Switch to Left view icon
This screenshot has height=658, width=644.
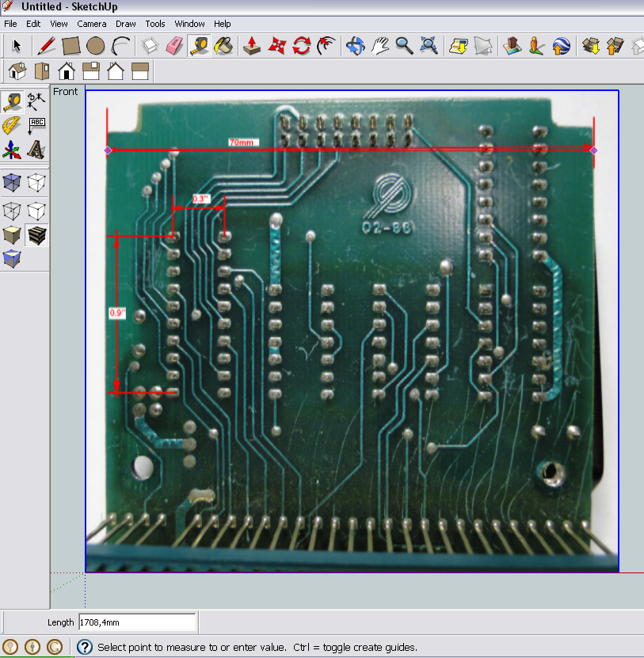140,71
